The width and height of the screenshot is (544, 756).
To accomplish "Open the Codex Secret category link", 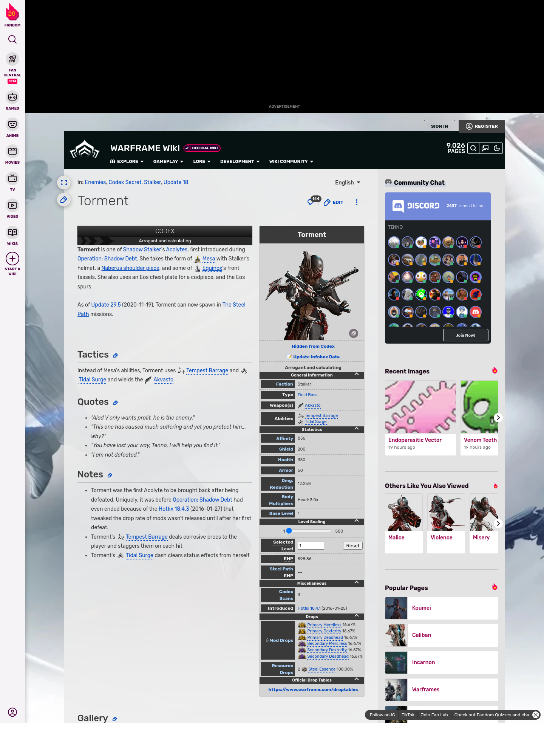I will [x=125, y=182].
